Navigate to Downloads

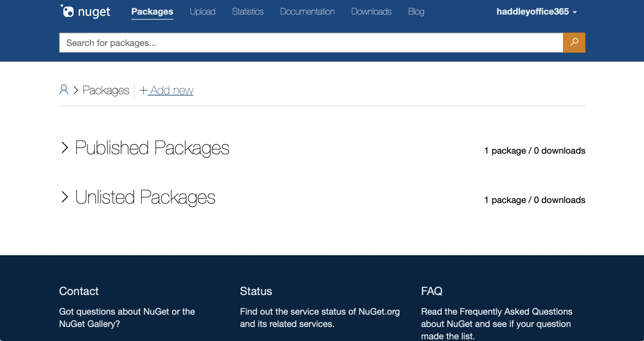click(371, 12)
